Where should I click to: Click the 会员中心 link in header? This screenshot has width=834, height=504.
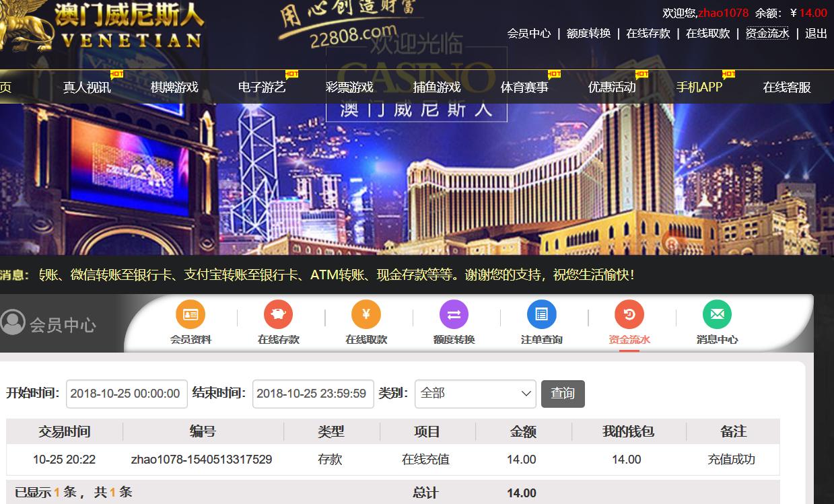529,33
